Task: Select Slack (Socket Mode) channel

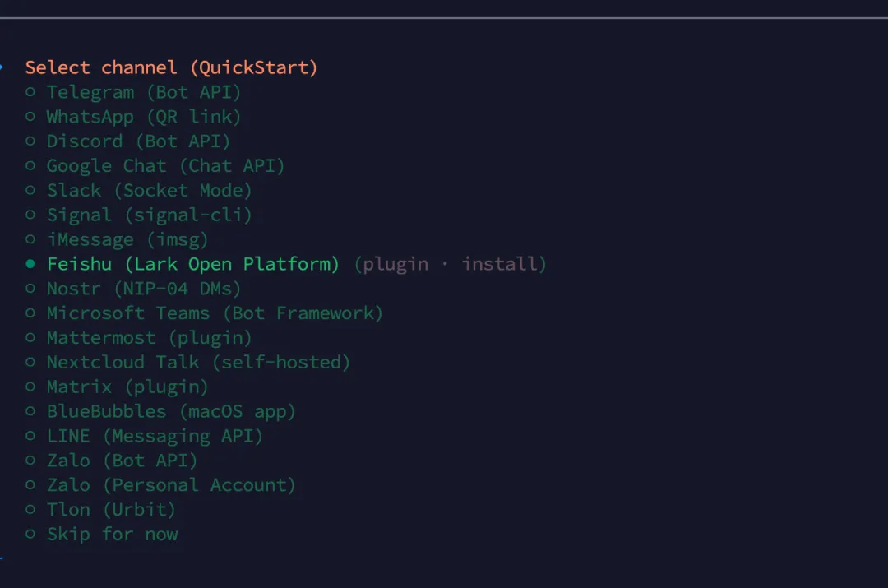Action: coord(148,191)
